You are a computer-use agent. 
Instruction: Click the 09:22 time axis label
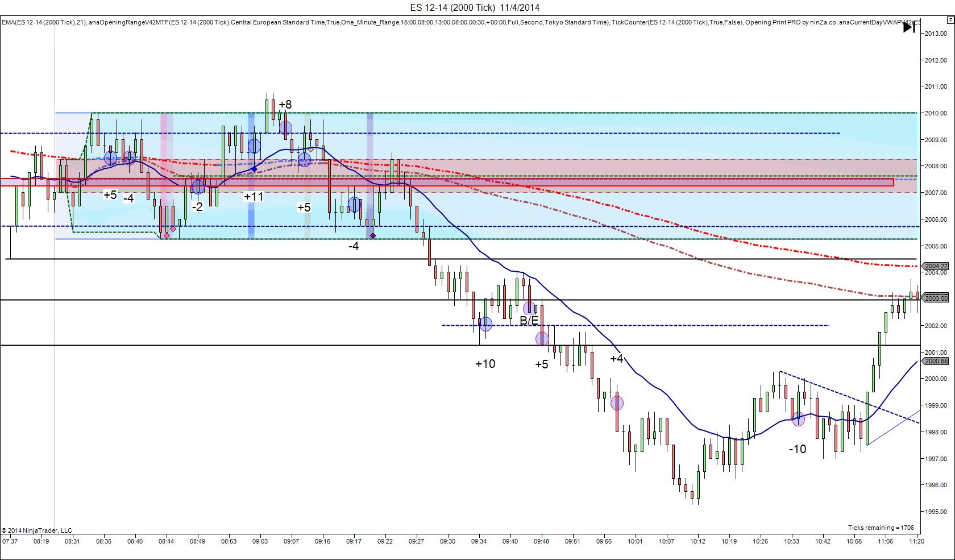click(385, 541)
